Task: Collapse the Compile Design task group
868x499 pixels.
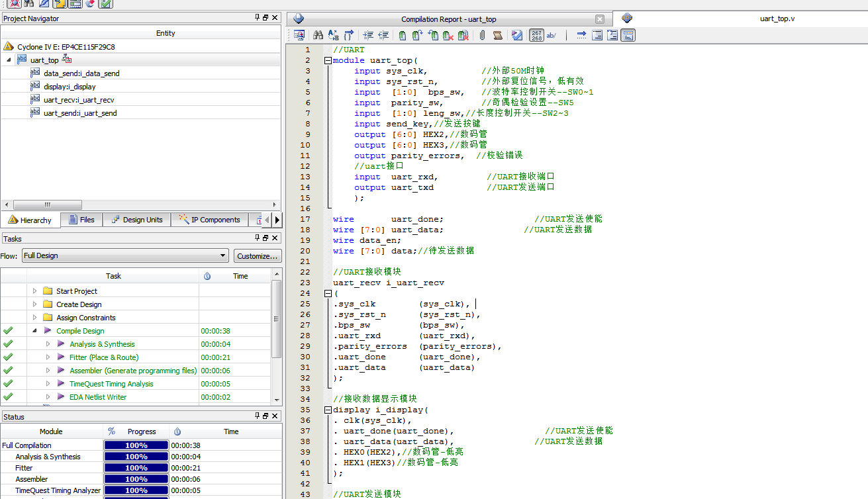Action: (x=34, y=330)
